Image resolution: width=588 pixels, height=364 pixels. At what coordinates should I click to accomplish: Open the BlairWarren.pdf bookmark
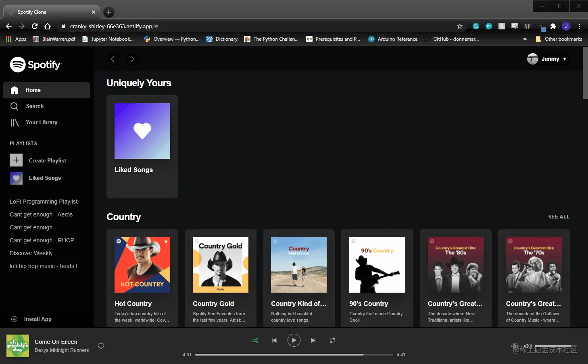[x=54, y=39]
